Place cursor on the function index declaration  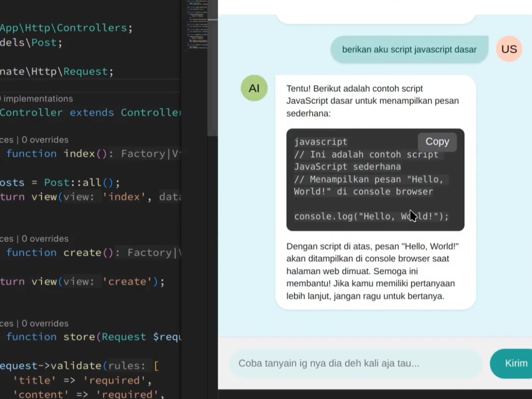tap(79, 154)
